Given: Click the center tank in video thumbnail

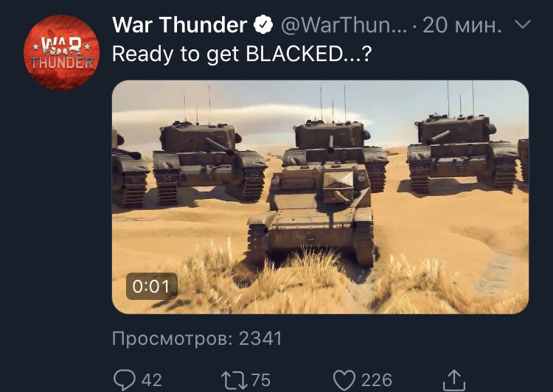Looking at the screenshot, I should 312,215.
